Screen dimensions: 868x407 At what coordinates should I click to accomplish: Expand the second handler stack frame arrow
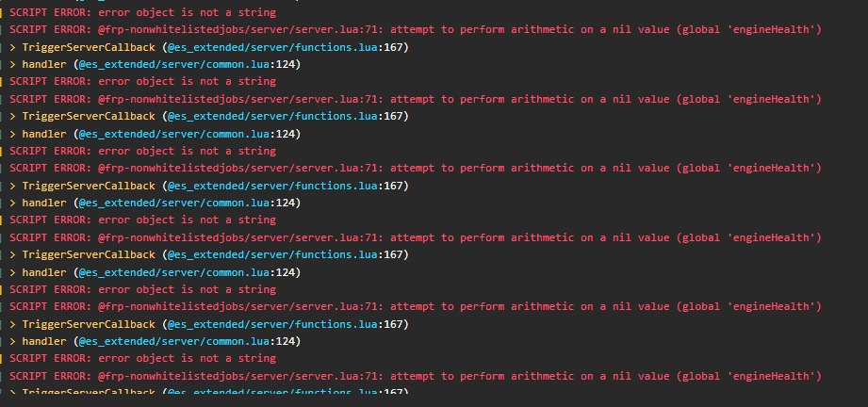click(x=13, y=134)
